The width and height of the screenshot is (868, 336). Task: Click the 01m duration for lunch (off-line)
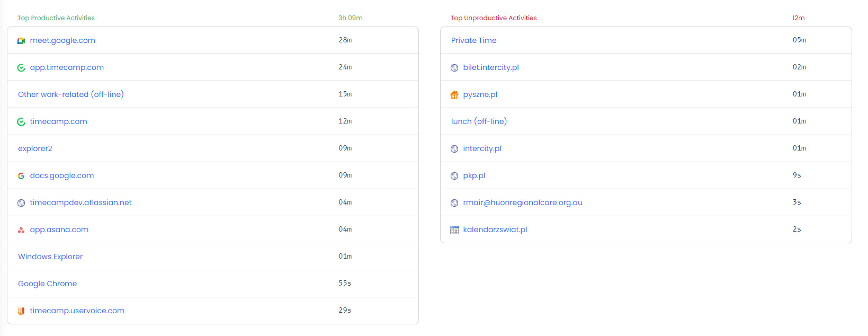point(799,121)
